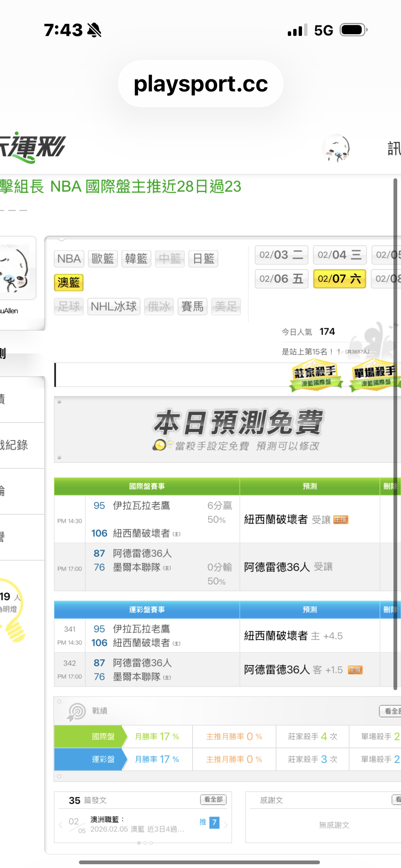This screenshot has width=401, height=868.
Task: Tap the user avatar icon in header
Action: [336, 148]
